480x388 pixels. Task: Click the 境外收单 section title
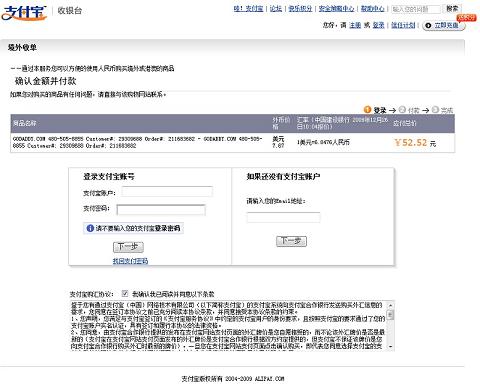click(22, 48)
